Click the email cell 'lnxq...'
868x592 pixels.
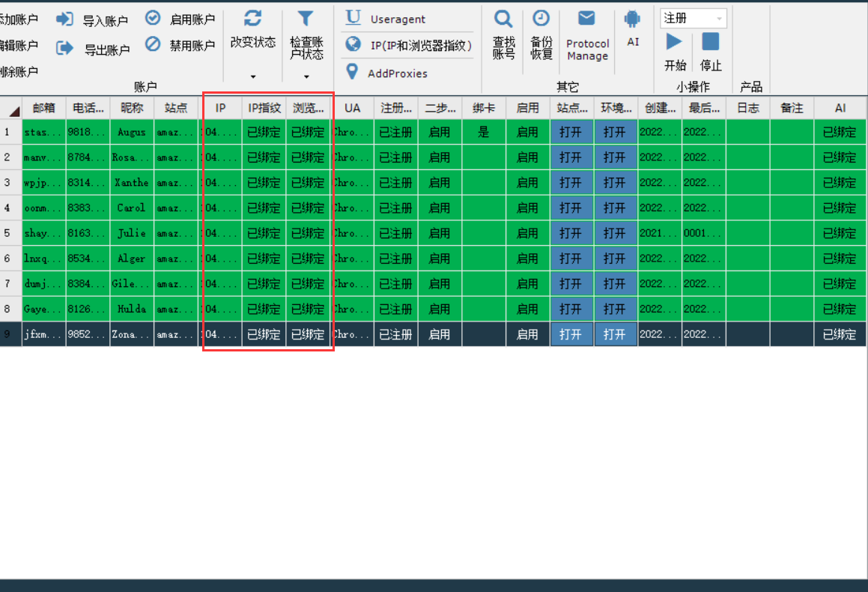point(43,259)
